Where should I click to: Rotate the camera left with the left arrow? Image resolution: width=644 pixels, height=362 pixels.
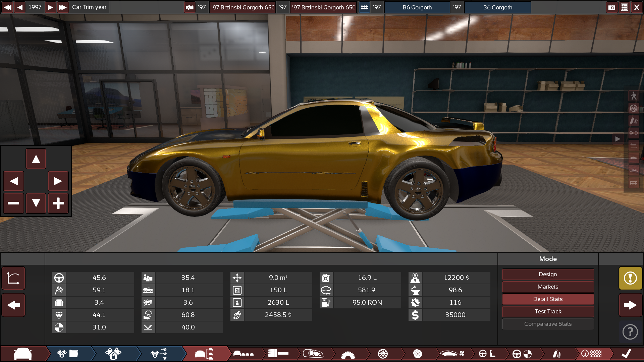(x=13, y=181)
